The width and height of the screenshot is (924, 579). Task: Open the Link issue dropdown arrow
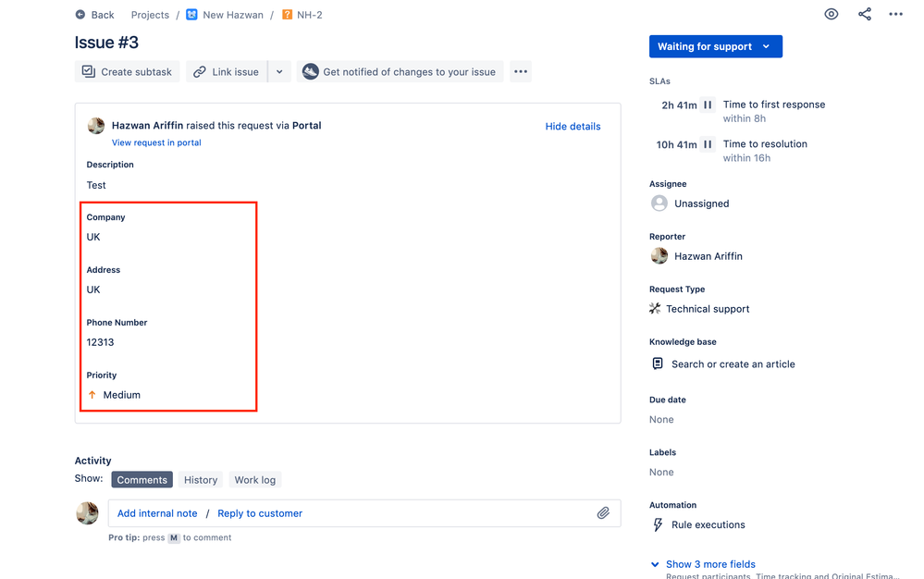click(x=279, y=71)
